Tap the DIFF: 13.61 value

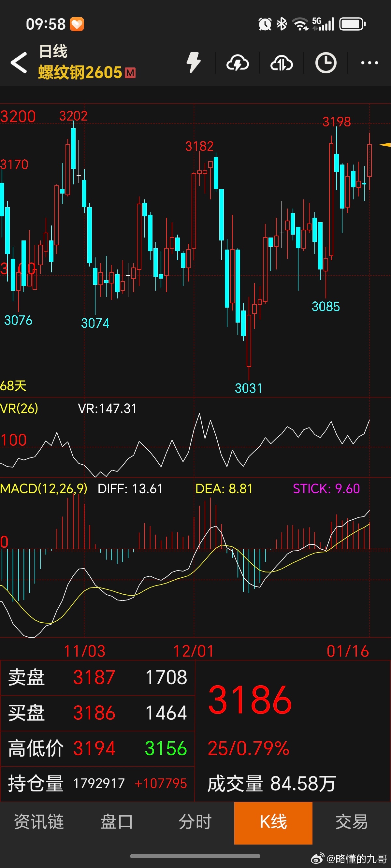130,489
